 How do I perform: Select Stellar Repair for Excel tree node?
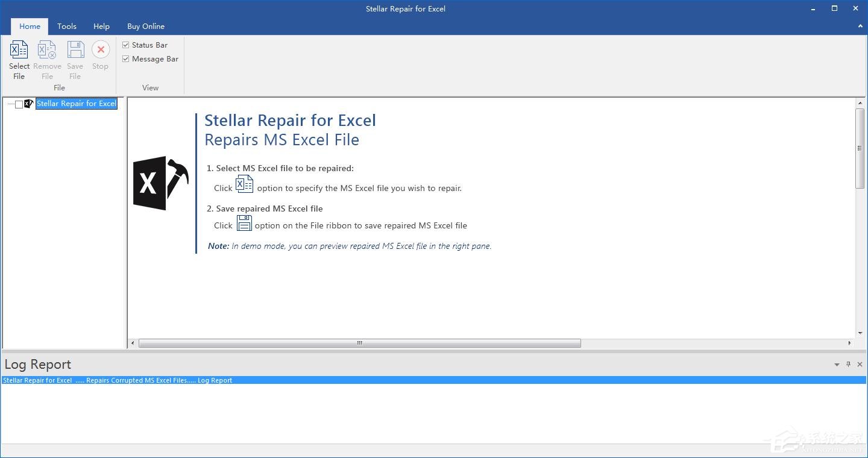pos(77,104)
